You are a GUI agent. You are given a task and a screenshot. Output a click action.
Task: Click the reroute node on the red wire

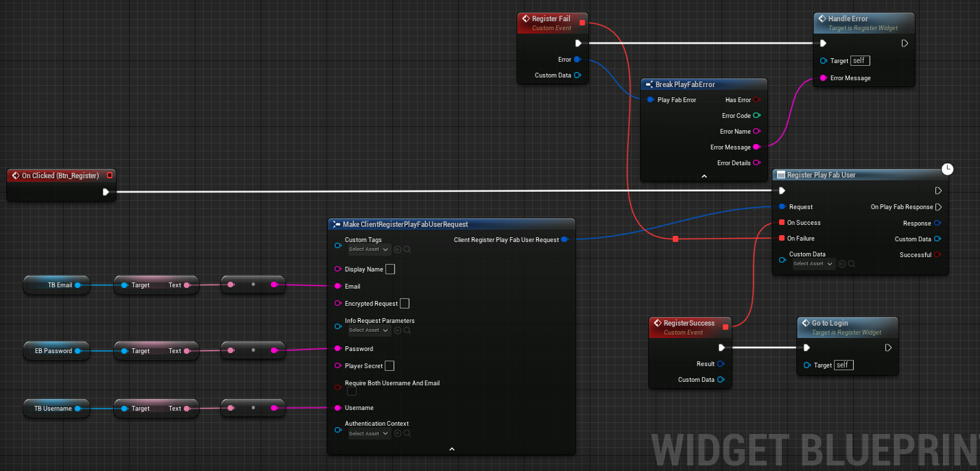click(676, 239)
